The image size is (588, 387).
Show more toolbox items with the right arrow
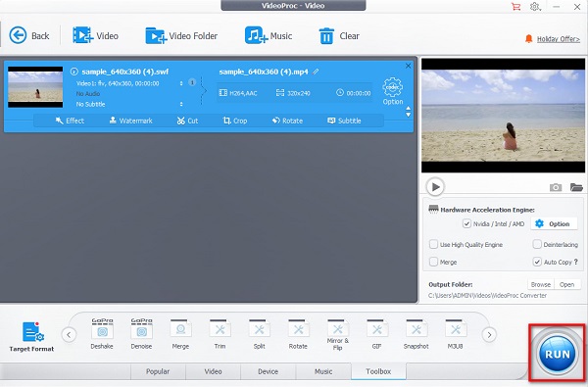489,334
